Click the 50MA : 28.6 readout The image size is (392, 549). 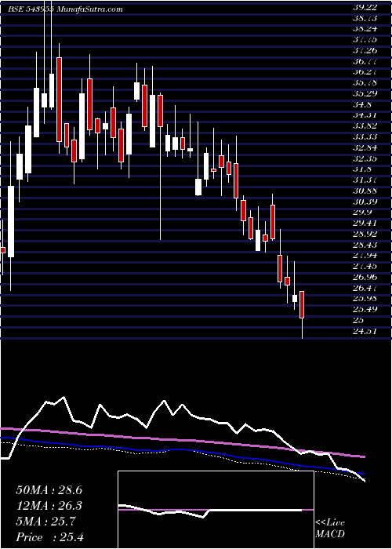pos(49,490)
